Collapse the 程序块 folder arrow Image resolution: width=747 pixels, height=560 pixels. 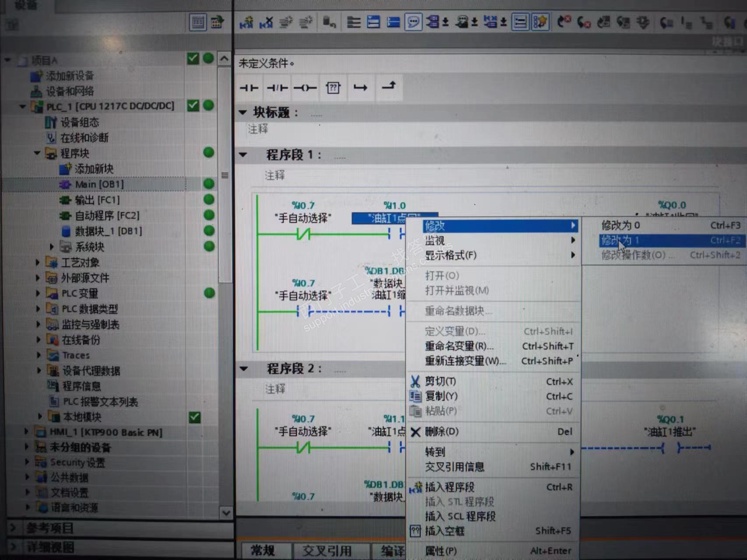point(37,153)
